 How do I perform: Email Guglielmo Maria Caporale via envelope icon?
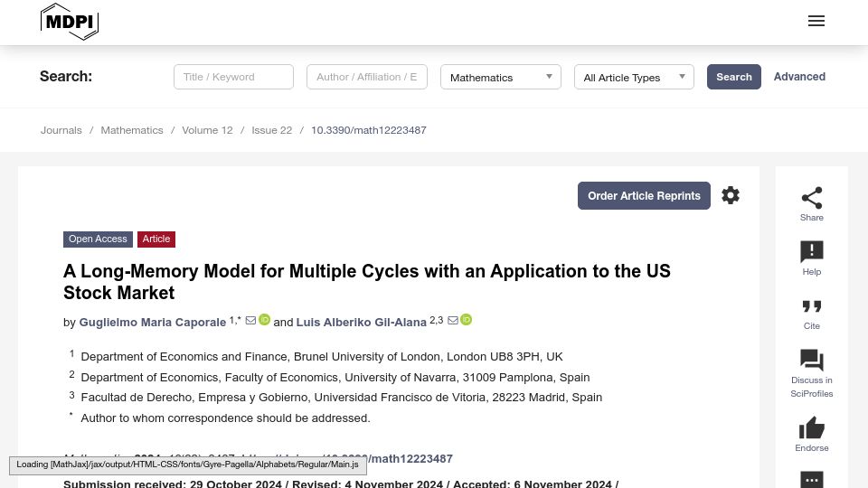tap(250, 320)
